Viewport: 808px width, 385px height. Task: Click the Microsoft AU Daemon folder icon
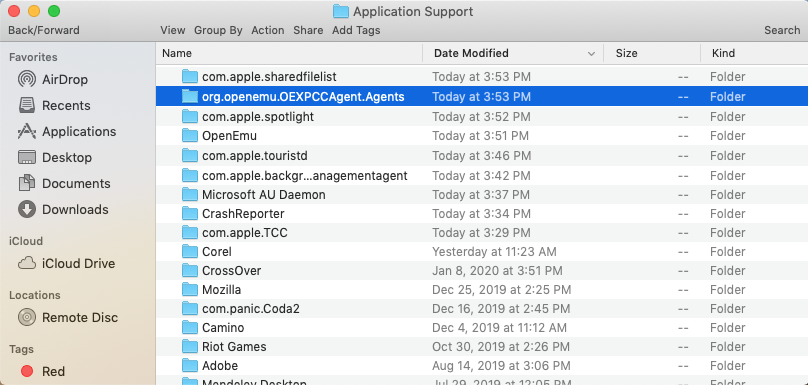click(x=190, y=195)
